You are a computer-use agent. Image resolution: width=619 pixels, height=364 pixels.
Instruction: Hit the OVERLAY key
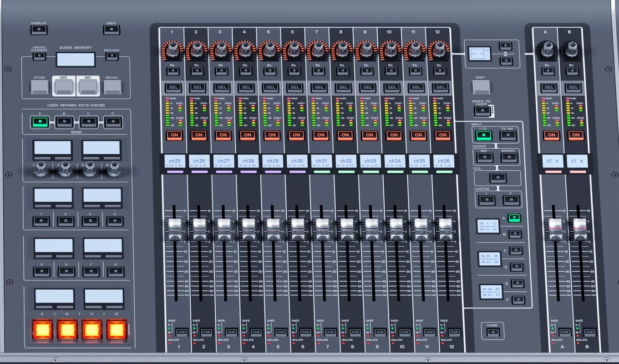click(x=39, y=30)
